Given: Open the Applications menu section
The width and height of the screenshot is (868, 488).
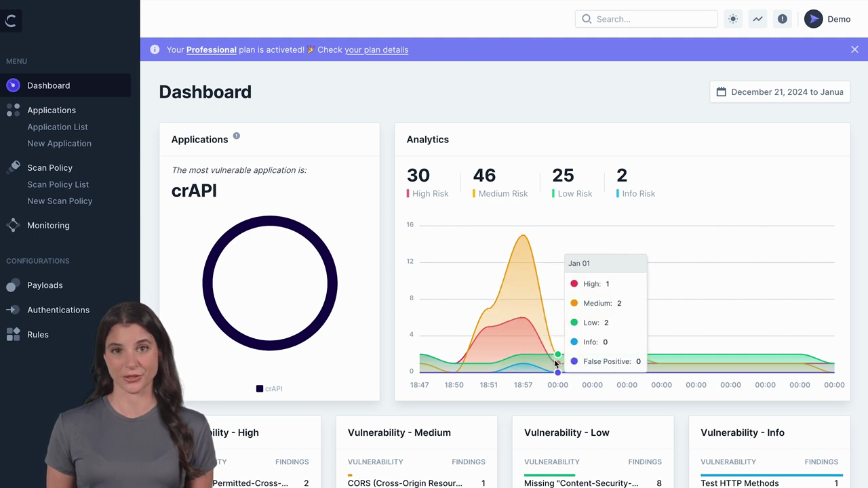Looking at the screenshot, I should coord(52,110).
